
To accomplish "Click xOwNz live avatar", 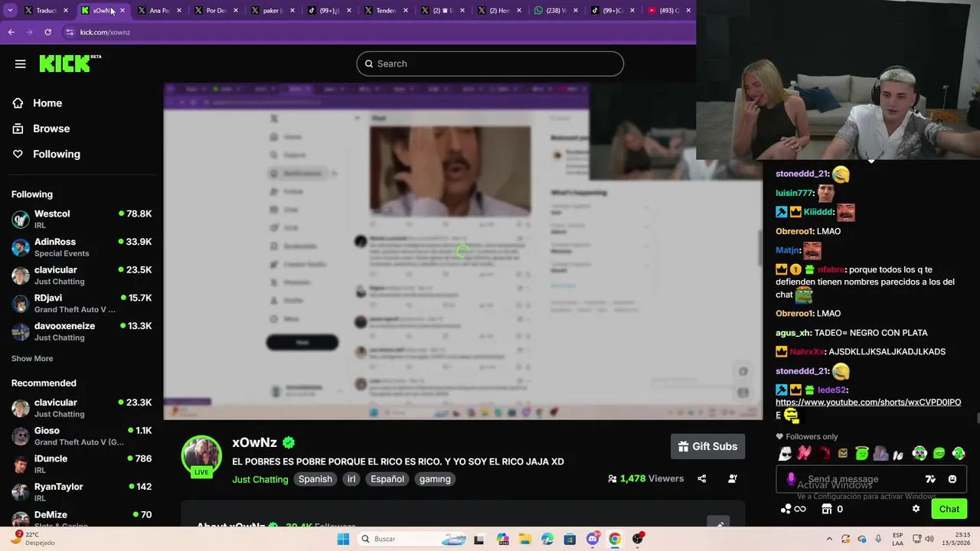I will 201,457.
